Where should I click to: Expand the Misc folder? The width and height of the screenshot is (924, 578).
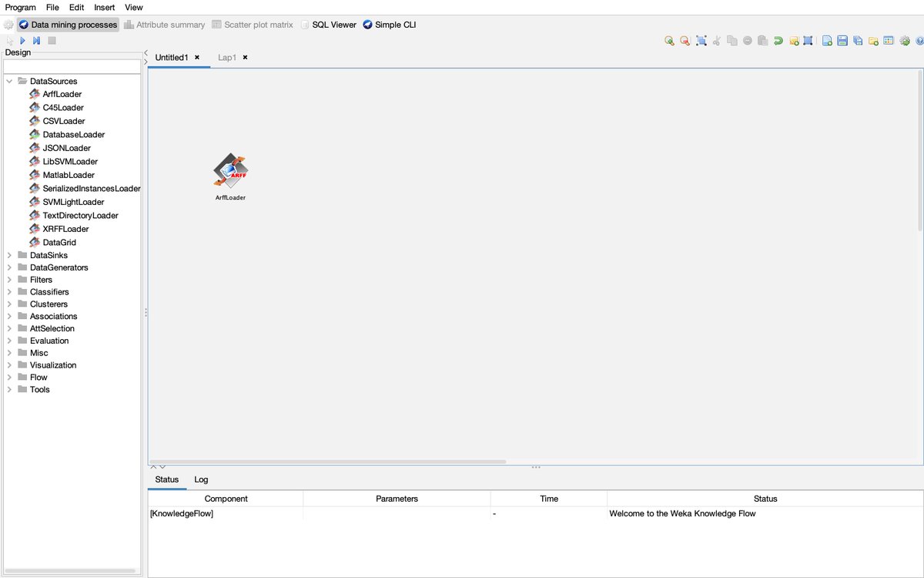(9, 353)
